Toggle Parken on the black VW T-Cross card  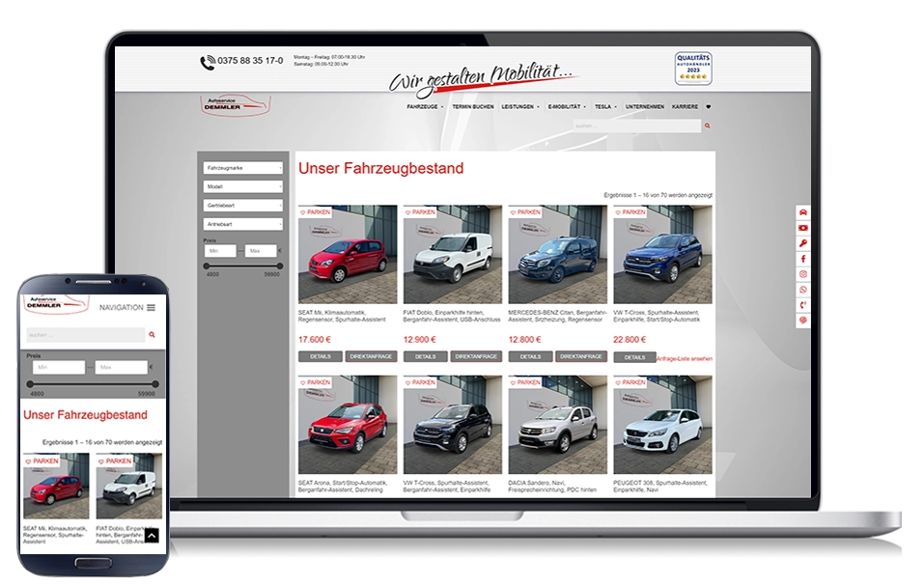pos(420,382)
